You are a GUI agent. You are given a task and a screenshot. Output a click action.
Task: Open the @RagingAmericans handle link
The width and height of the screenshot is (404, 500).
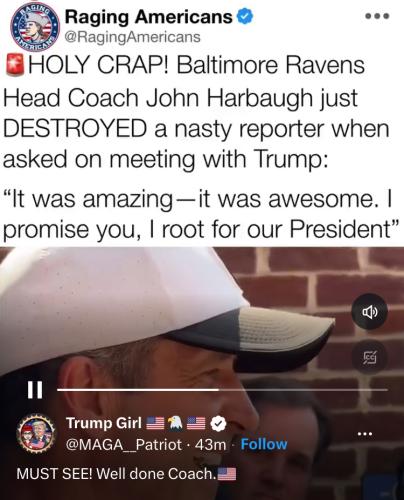[133, 37]
